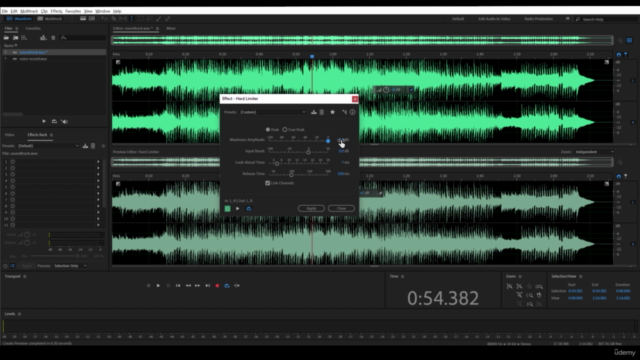Toggle power for effect slot 2

(13, 168)
